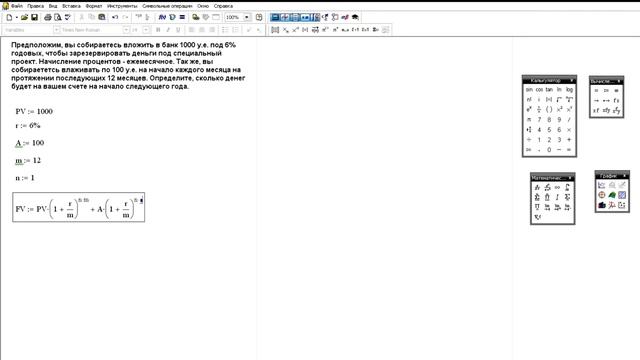Click the cos button in Calculator palette
The width and height of the screenshot is (640, 360).
pyautogui.click(x=539, y=89)
